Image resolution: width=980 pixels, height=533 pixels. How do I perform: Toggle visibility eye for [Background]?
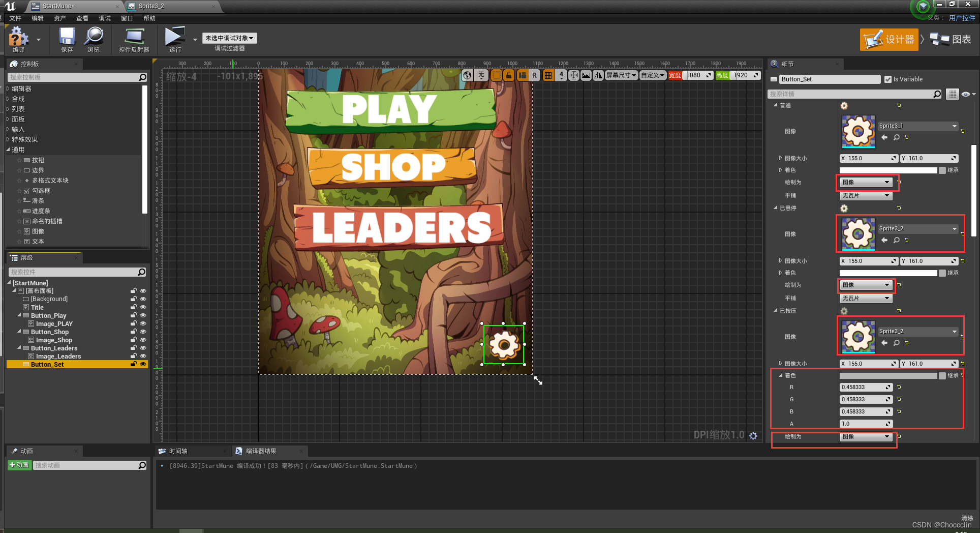coord(143,299)
